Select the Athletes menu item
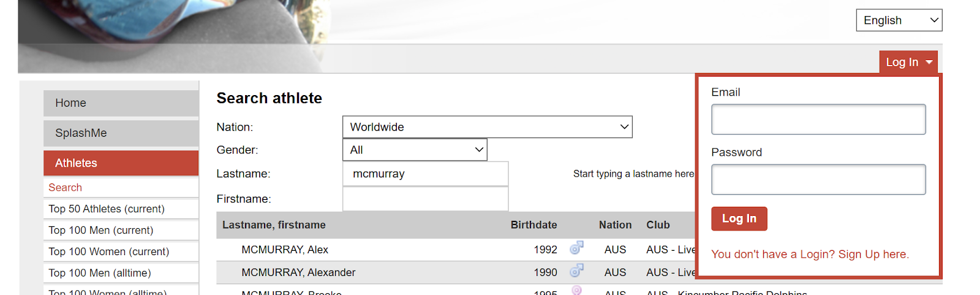980x295 pixels. (x=121, y=163)
